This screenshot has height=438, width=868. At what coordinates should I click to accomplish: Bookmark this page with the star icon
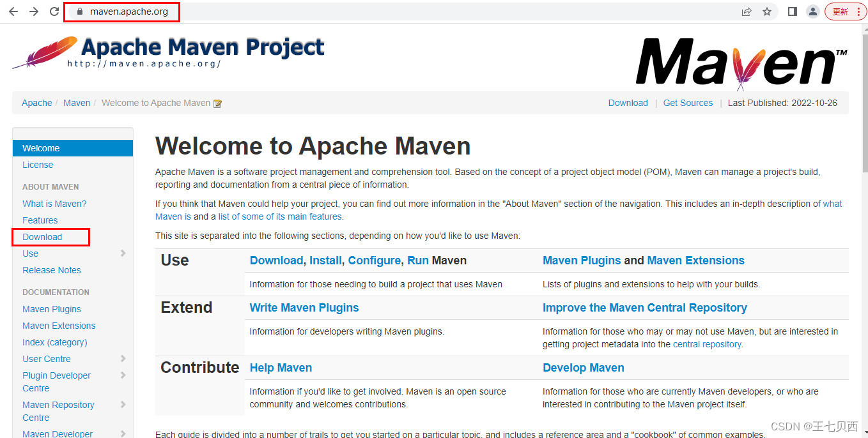(x=767, y=11)
